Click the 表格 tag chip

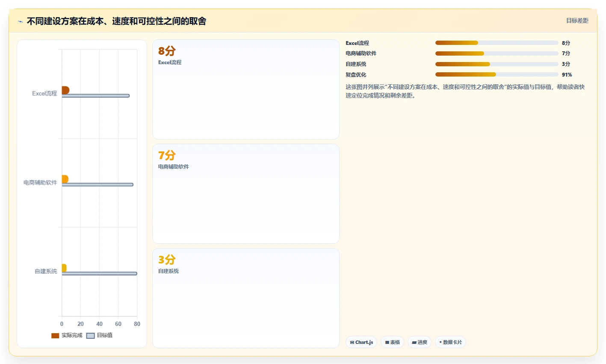click(x=392, y=342)
